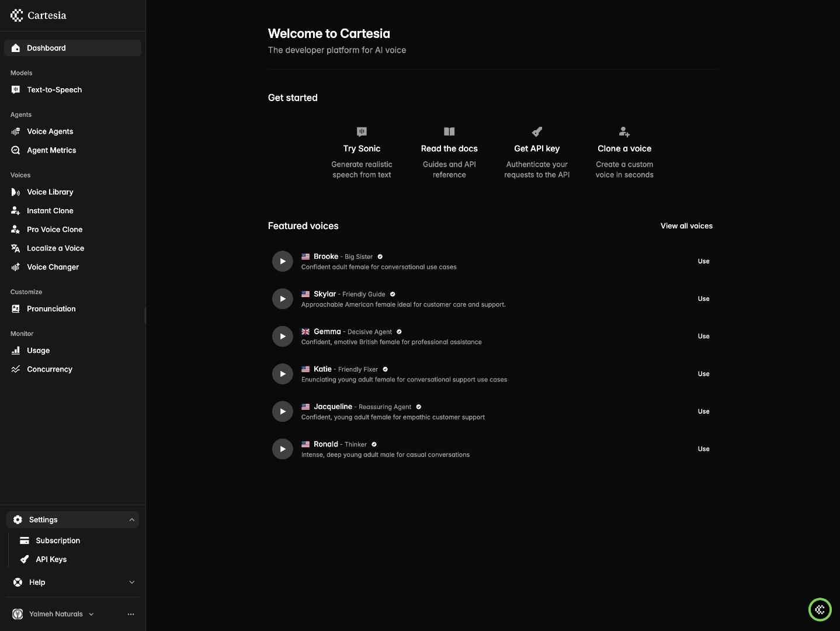Click the Read the docs card title
This screenshot has width=840, height=631.
[x=449, y=148]
